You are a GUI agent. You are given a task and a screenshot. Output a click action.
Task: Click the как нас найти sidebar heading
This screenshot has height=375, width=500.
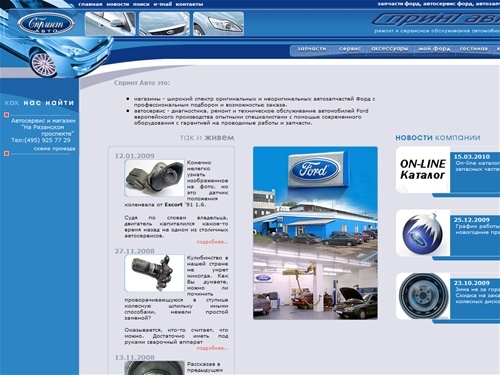click(39, 103)
